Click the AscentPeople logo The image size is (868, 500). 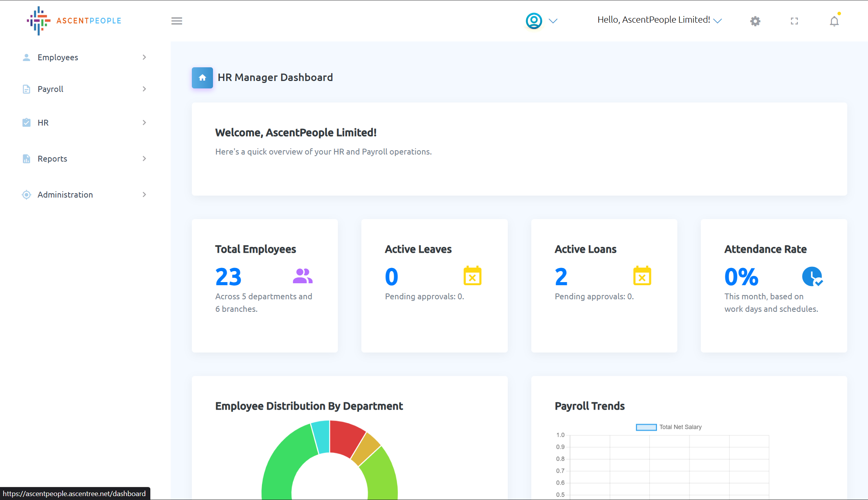click(74, 21)
